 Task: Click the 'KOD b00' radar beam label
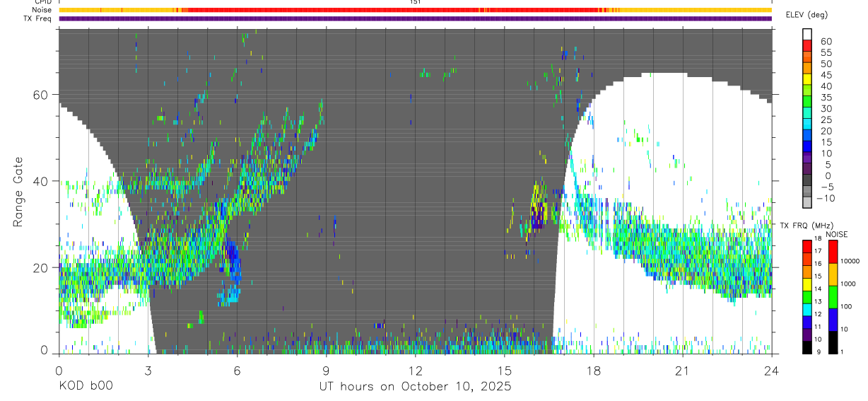click(86, 387)
